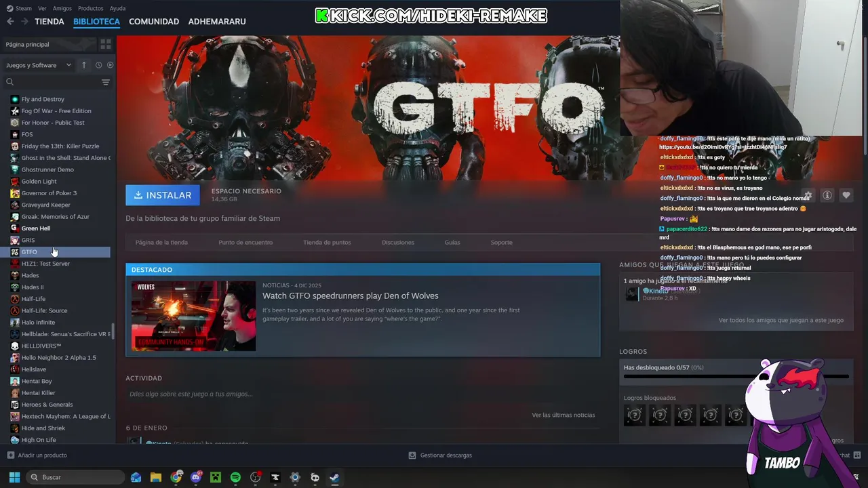Click the library list scrollbar
The width and height of the screenshot is (868, 488).
point(113,332)
